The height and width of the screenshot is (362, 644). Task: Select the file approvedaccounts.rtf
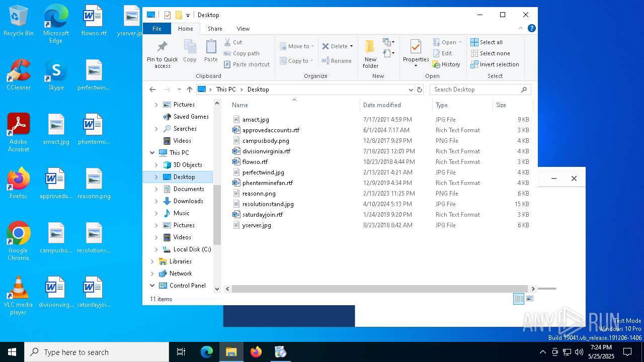pyautogui.click(x=271, y=130)
